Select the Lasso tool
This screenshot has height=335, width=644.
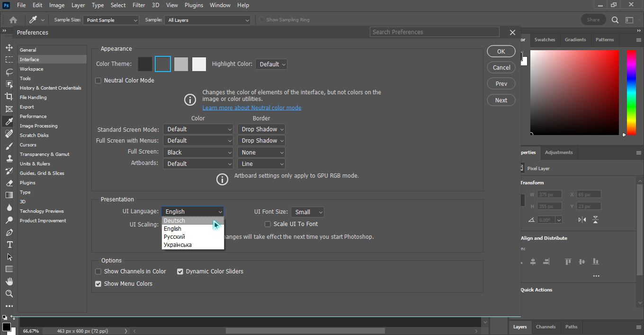click(x=9, y=72)
